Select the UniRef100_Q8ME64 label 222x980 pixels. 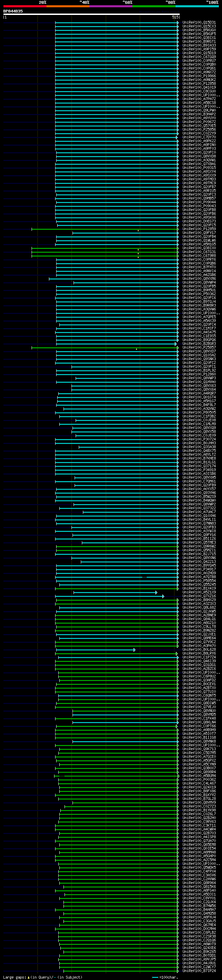coord(199,638)
